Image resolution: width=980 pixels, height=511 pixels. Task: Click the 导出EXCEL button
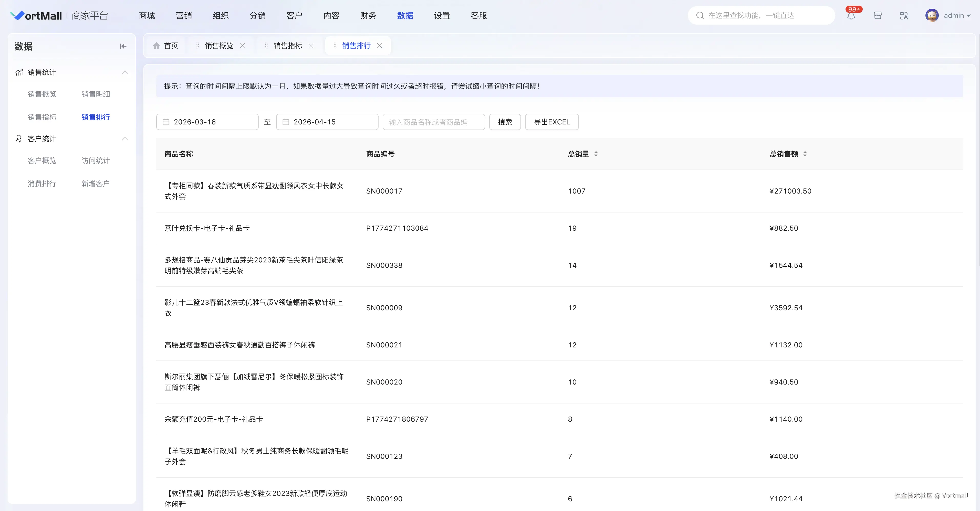click(552, 122)
